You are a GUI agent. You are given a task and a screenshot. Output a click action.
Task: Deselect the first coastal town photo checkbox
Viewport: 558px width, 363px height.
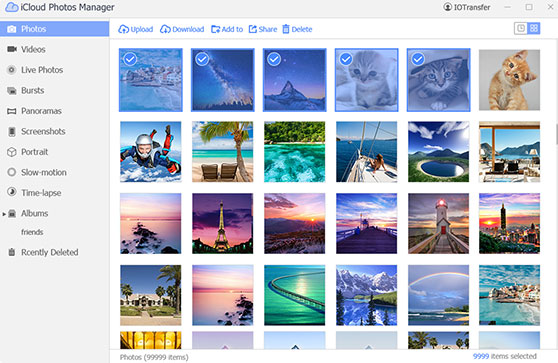(x=130, y=59)
